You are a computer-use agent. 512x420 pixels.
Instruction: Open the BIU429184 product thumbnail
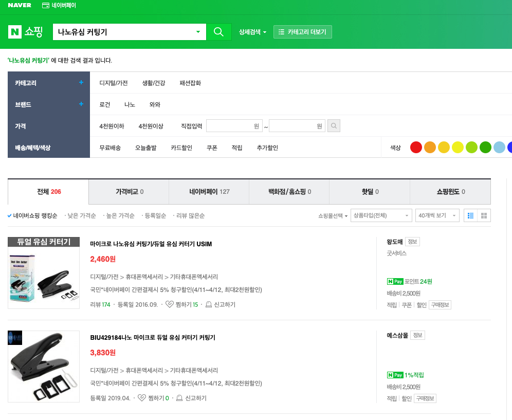(x=44, y=367)
